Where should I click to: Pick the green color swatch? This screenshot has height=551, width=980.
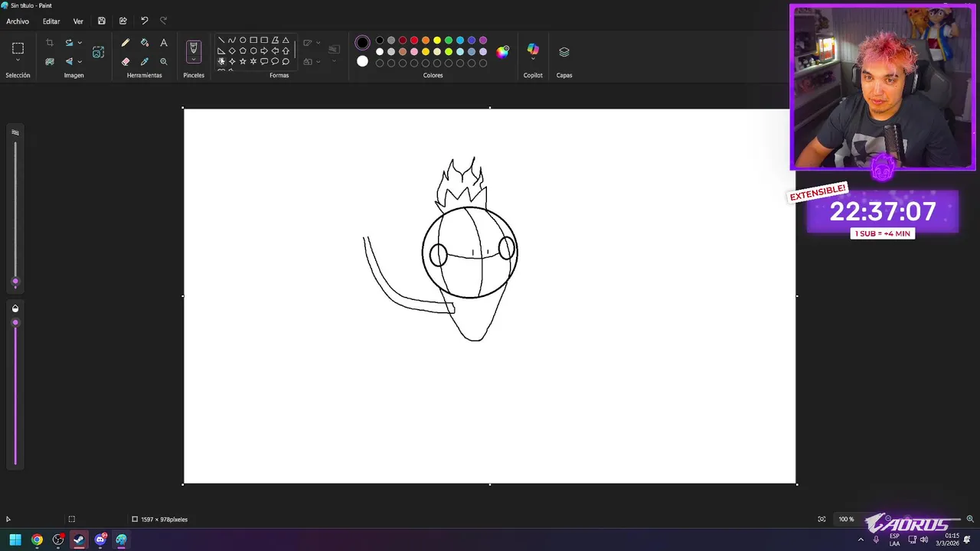(449, 41)
